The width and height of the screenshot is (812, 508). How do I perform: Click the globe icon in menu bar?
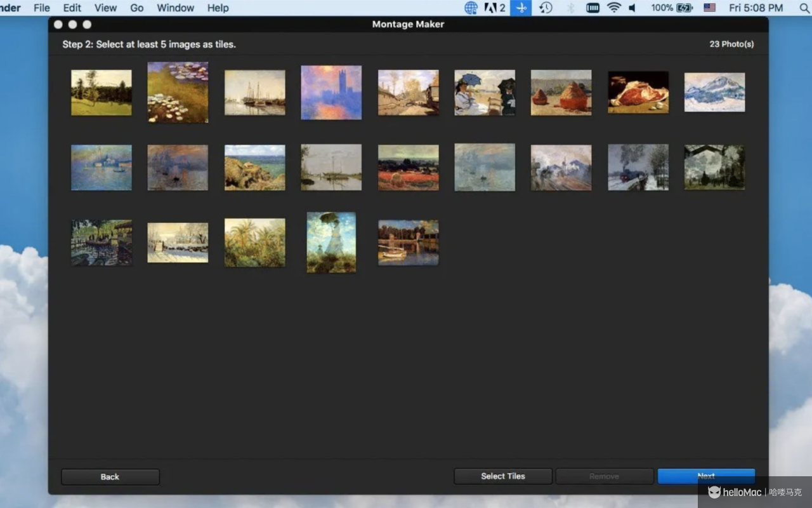(471, 8)
